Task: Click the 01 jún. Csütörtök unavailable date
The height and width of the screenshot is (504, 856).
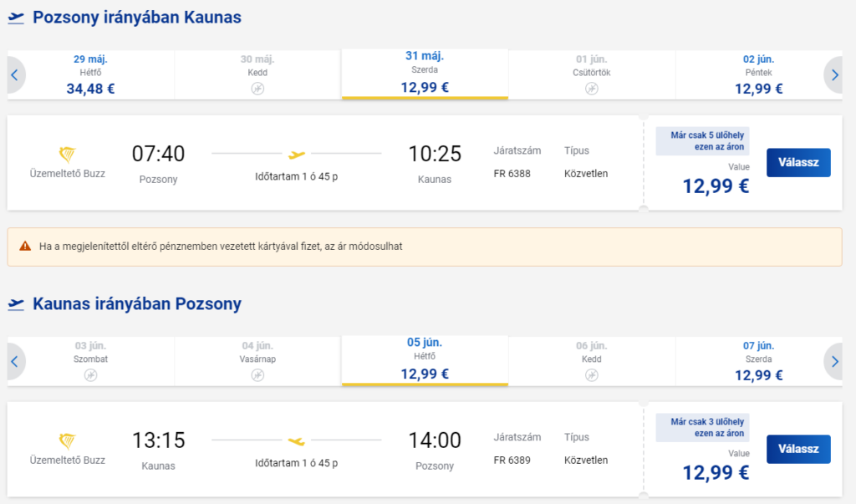Action: (x=592, y=75)
